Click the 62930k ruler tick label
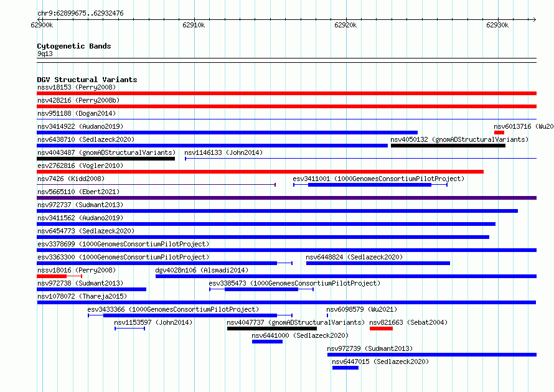This screenshot has width=554, height=392. [x=497, y=25]
